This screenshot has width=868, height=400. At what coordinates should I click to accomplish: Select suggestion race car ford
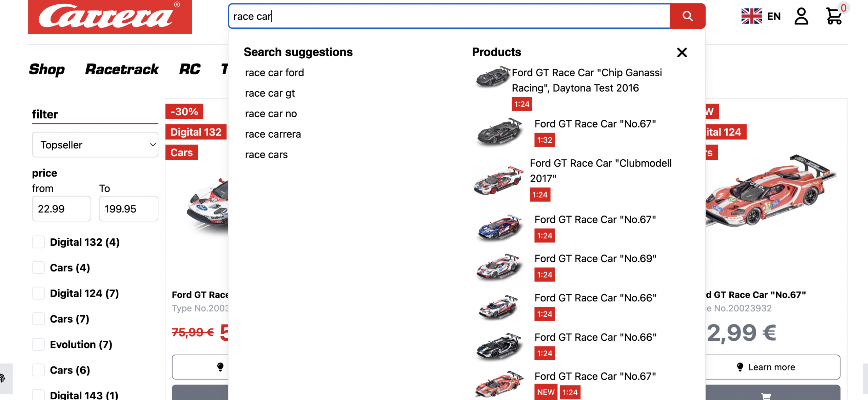(274, 73)
